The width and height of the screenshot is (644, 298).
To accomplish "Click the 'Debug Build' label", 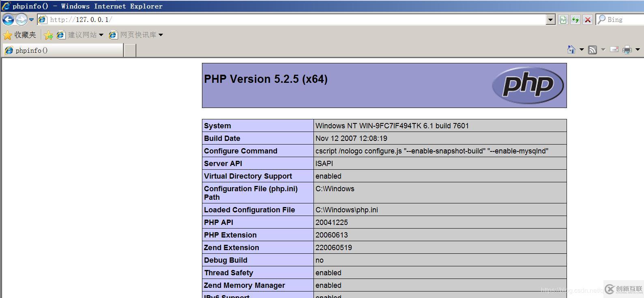I will 225,260.
